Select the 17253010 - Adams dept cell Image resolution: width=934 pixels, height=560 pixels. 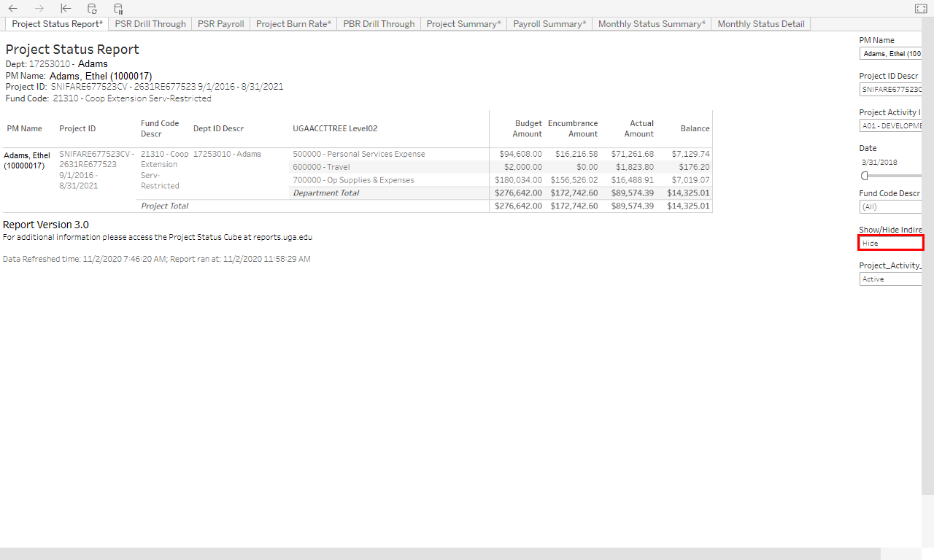click(x=227, y=154)
